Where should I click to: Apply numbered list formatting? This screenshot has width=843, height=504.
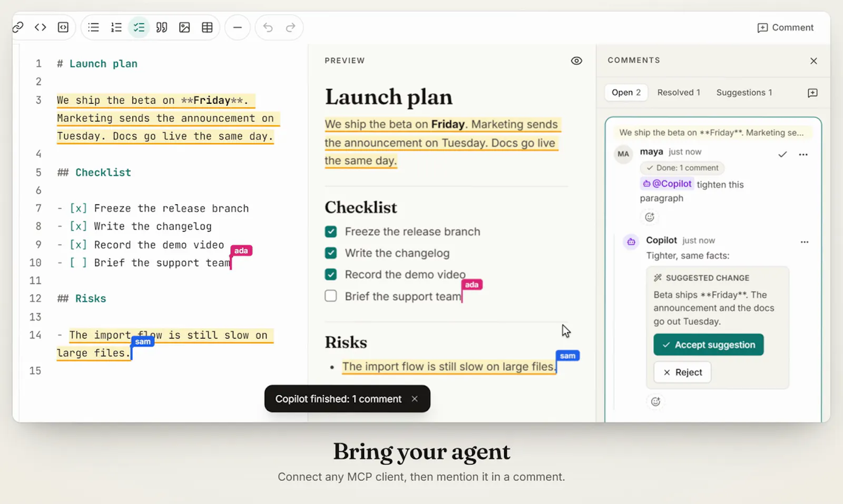(116, 27)
